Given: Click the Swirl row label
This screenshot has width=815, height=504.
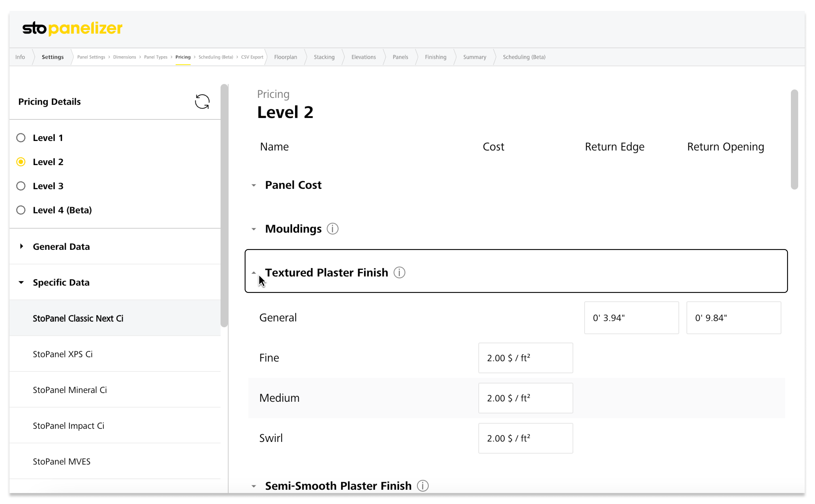Looking at the screenshot, I should (x=270, y=438).
